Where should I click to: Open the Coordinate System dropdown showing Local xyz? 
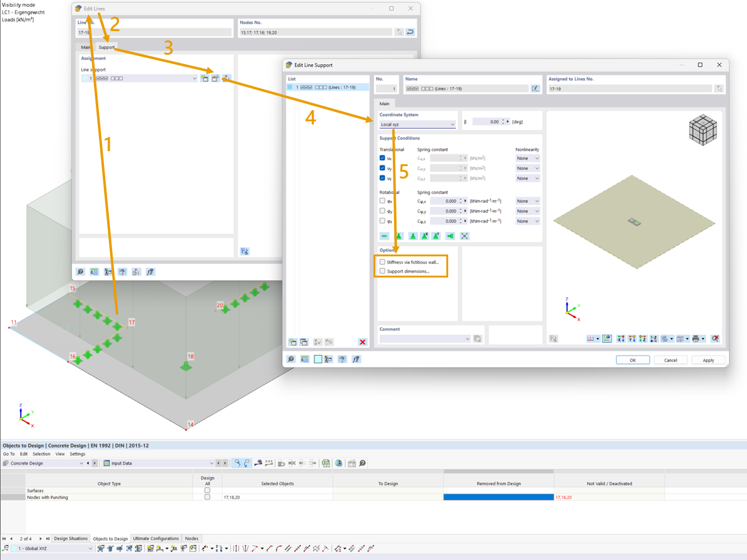pyautogui.click(x=453, y=124)
